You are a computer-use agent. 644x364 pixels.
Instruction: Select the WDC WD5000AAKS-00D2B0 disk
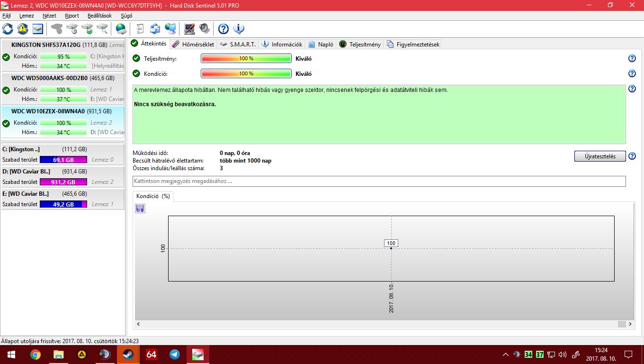click(63, 89)
